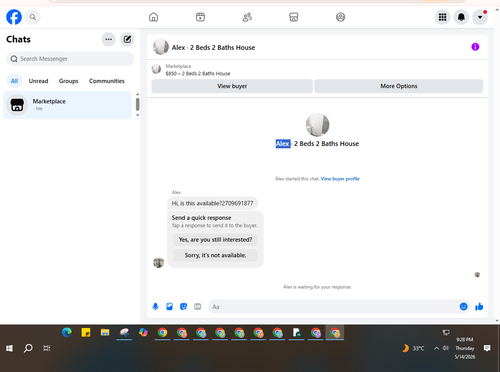Click the header title Alex 2 Beds 2 Baths House
The width and height of the screenshot is (500, 372).
pos(213,48)
